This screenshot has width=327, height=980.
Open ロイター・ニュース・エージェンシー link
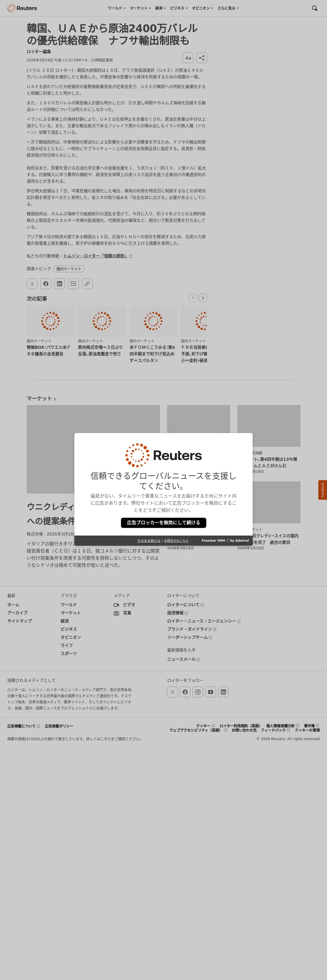[x=204, y=621]
